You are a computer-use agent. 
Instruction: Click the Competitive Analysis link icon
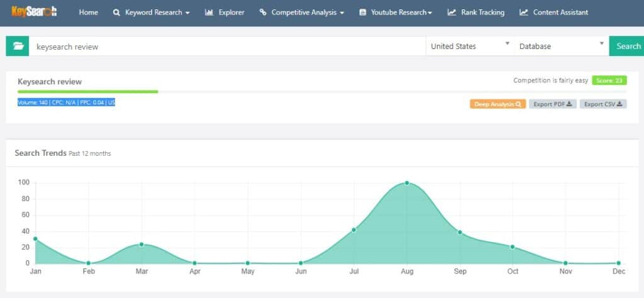263,13
